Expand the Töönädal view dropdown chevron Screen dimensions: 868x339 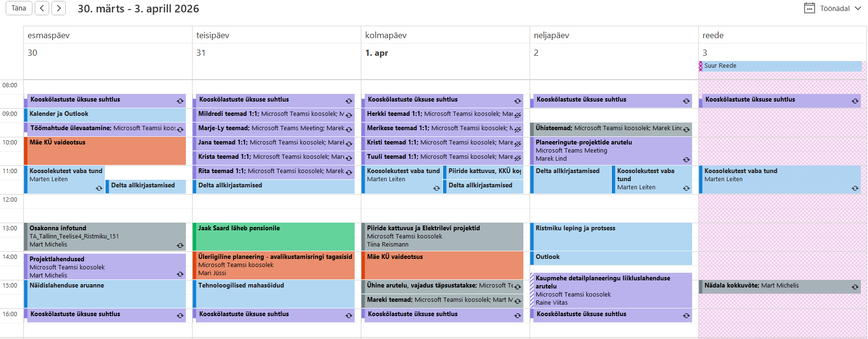pos(858,8)
